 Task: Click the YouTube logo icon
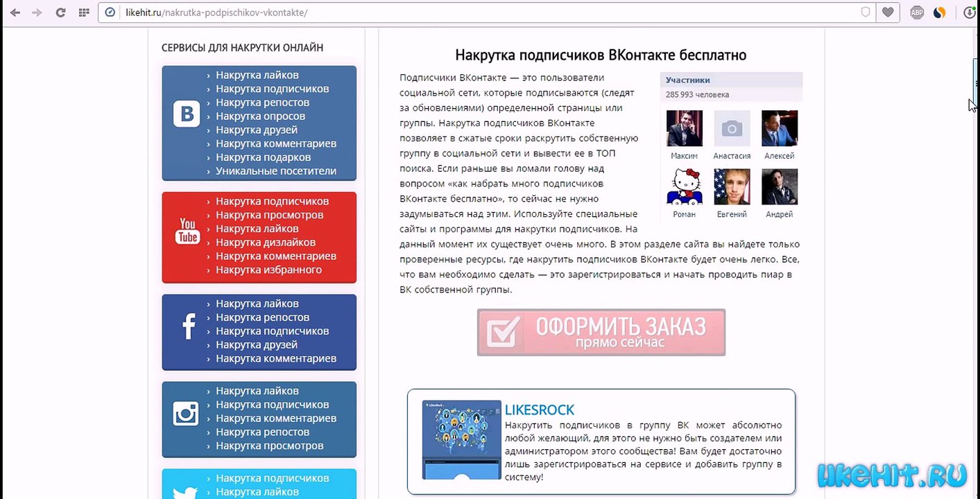(187, 231)
